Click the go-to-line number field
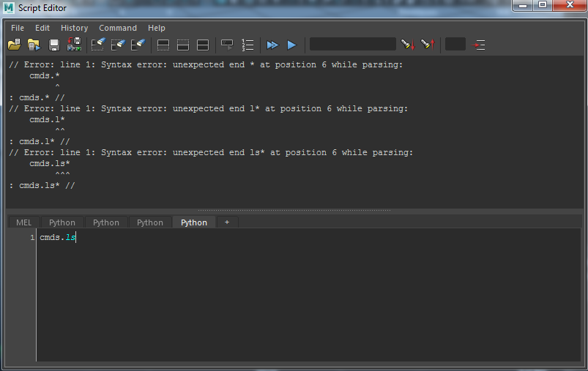Image resolution: width=588 pixels, height=371 pixels. click(x=455, y=44)
